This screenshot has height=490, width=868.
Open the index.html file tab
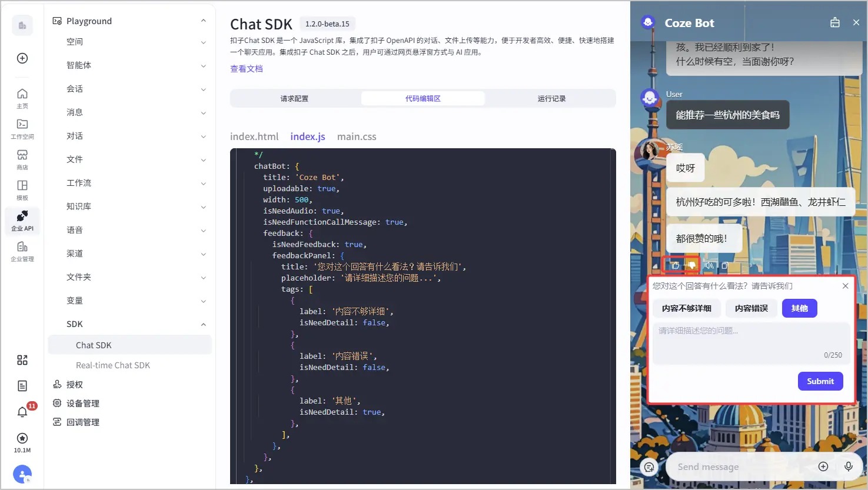point(254,136)
